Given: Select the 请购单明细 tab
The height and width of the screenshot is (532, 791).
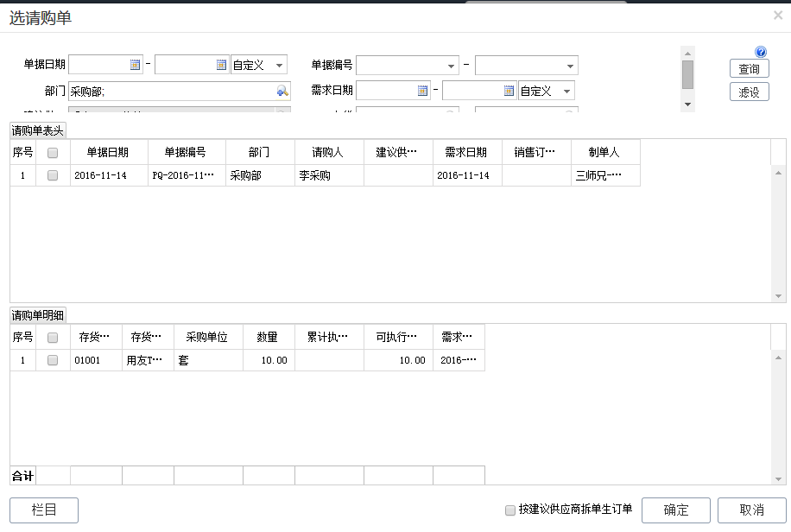Looking at the screenshot, I should [x=38, y=315].
